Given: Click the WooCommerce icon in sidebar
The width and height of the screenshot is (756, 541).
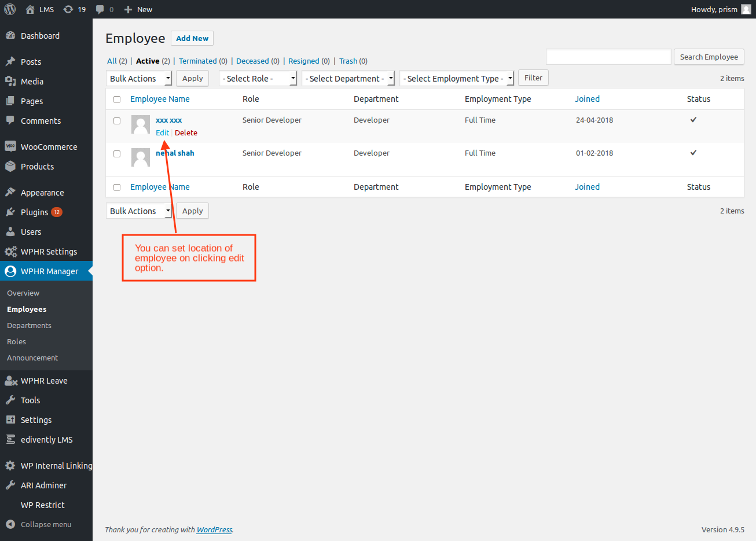Looking at the screenshot, I should point(10,146).
